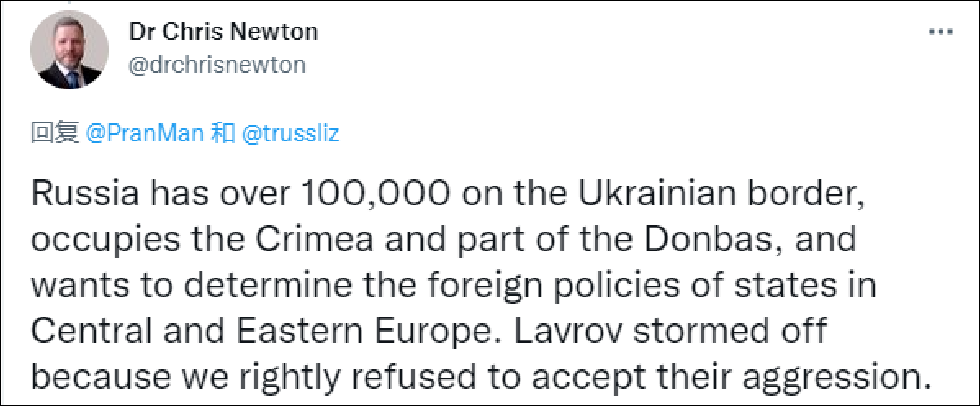This screenshot has width=980, height=406.
Task: Click the word 'Russia' in tweet
Action: pos(85,194)
